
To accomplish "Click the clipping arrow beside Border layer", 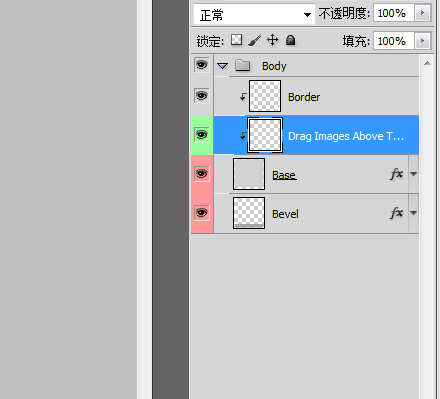I will click(x=243, y=97).
